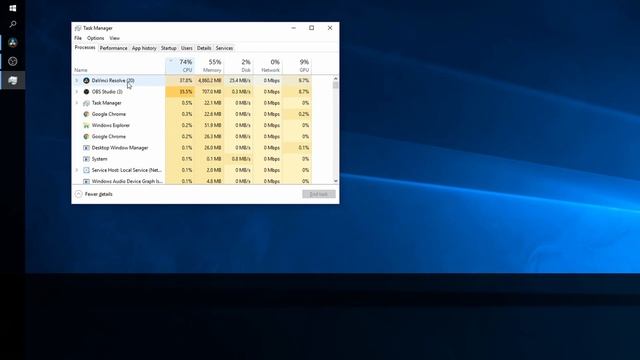Switch to the Startup tab
This screenshot has height=360, width=640.
pos(169,48)
